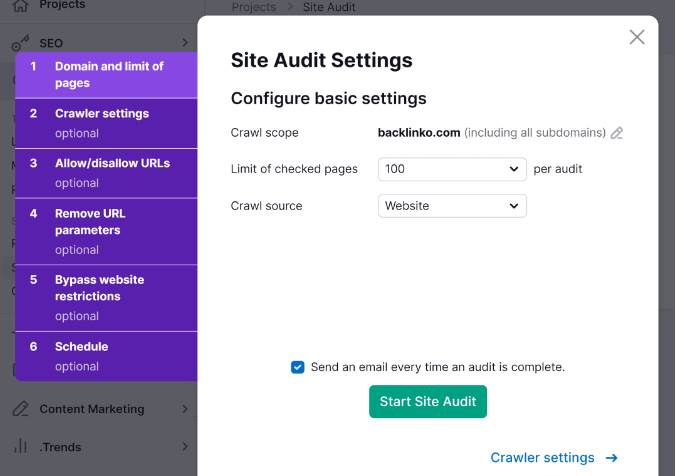Select the Schedule step

click(x=106, y=356)
